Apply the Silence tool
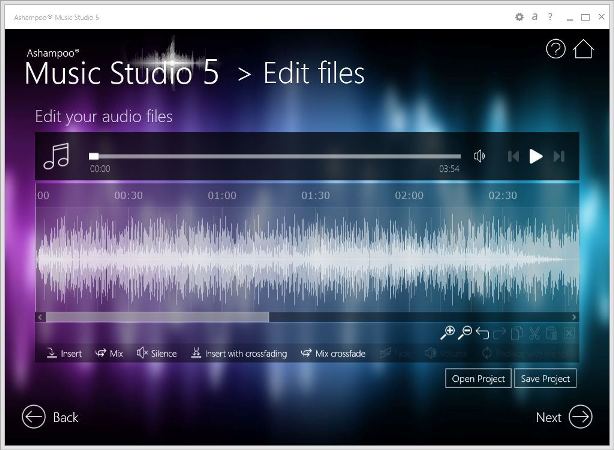The image size is (614, 450). pyautogui.click(x=157, y=353)
